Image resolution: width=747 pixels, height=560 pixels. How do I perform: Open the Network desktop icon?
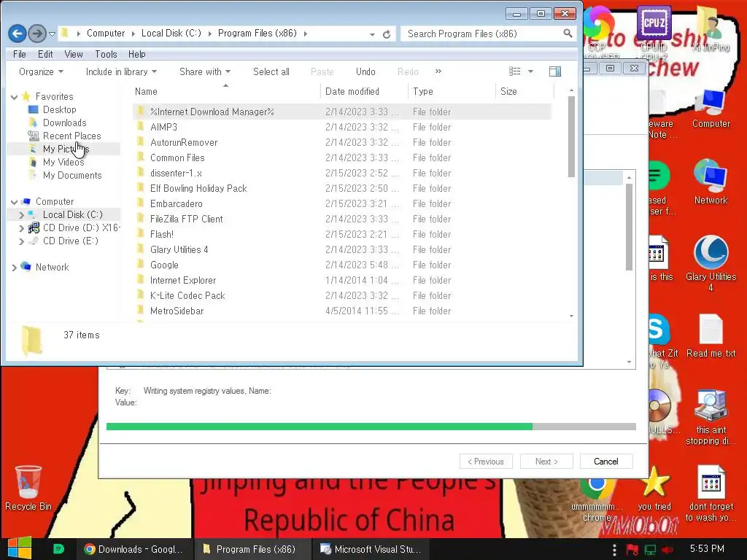tap(711, 182)
